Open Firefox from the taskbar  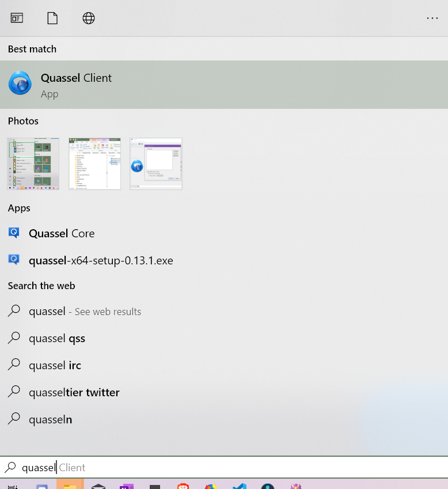[x=211, y=486]
